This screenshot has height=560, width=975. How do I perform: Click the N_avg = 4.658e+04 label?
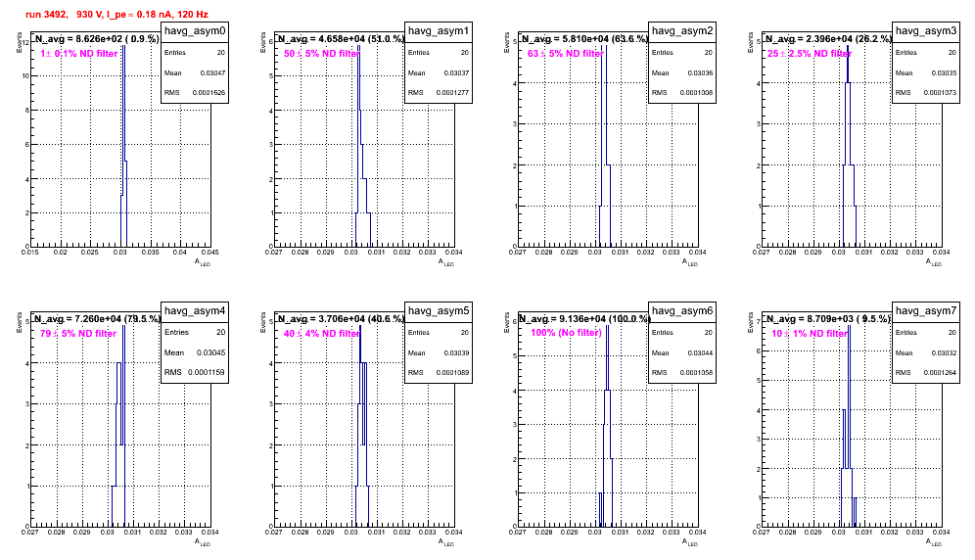pos(341,38)
